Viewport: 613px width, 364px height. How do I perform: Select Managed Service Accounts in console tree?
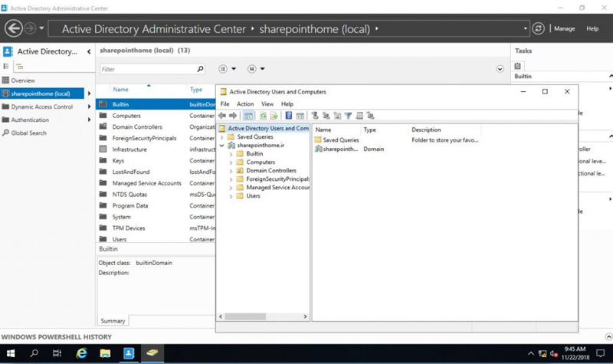277,187
